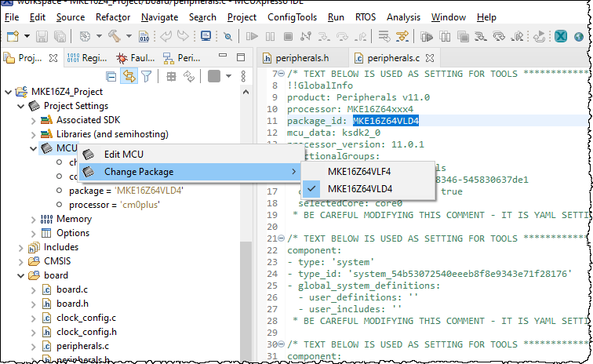Open dropdown beside build configuration icon
This screenshot has height=364, width=593.
tap(99, 37)
